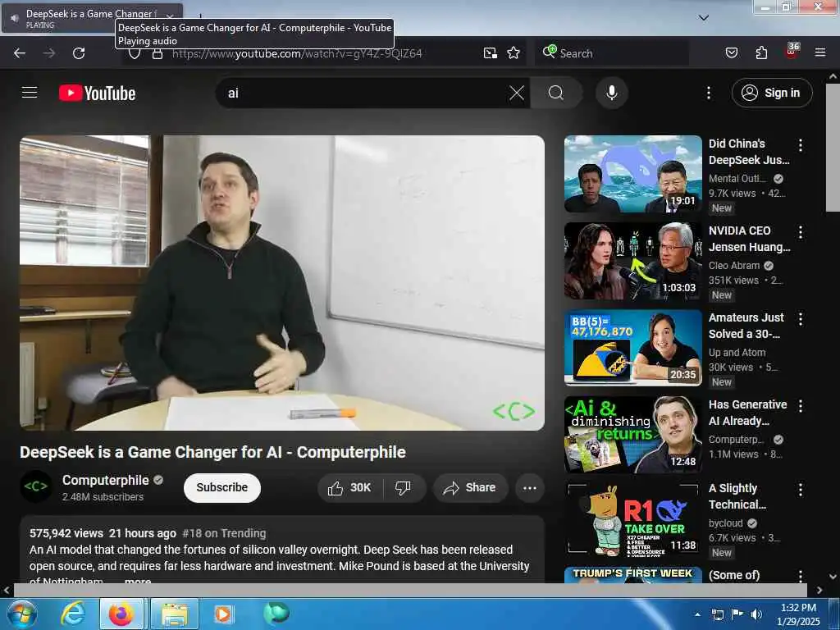Go back with the browser back arrow

pyautogui.click(x=20, y=53)
